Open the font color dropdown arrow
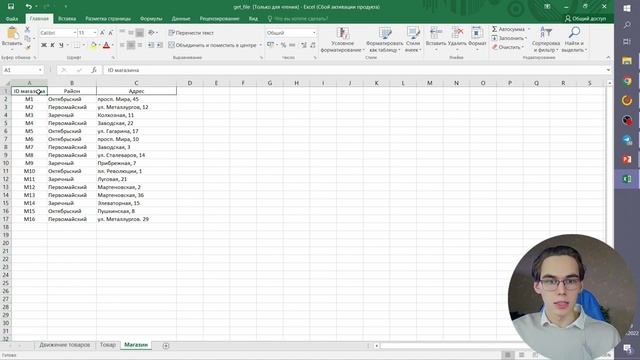The width and height of the screenshot is (640, 360). click(113, 45)
